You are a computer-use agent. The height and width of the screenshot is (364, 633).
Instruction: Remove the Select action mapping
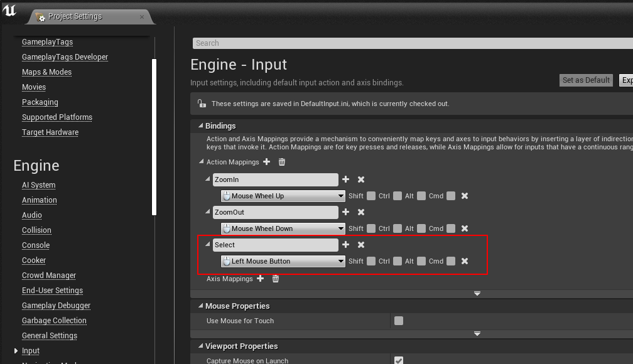(361, 245)
